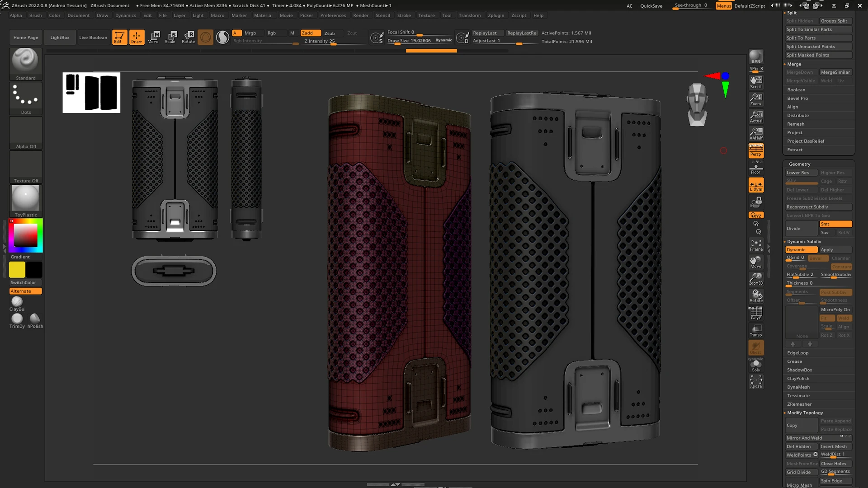The width and height of the screenshot is (868, 488).
Task: Toggle the XYZ rotation mode button
Action: (756, 215)
